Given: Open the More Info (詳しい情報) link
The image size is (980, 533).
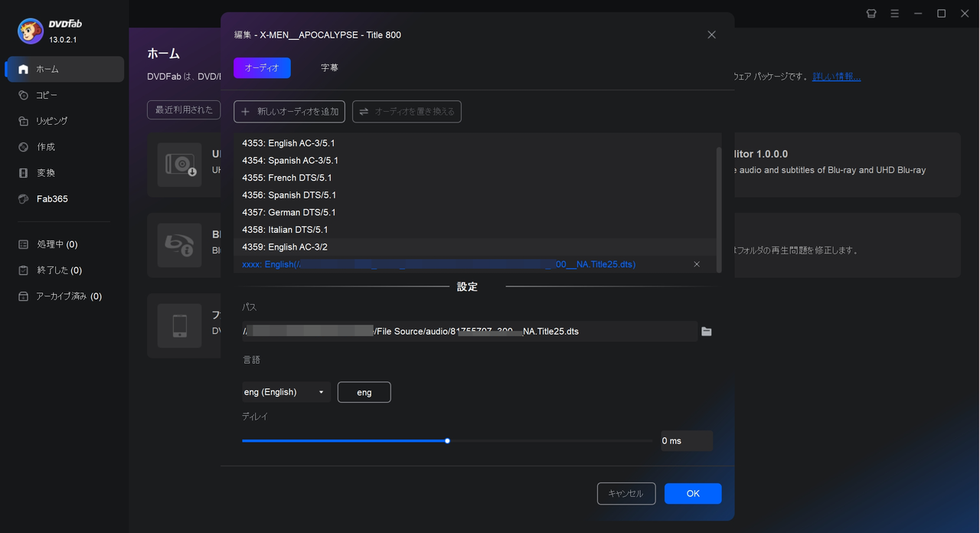Looking at the screenshot, I should point(837,77).
